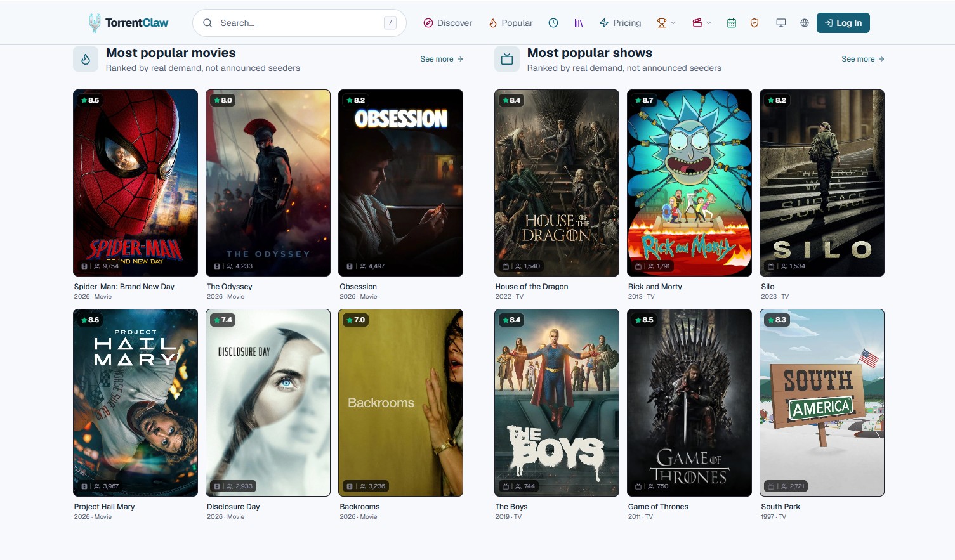See more popular shows

863,59
